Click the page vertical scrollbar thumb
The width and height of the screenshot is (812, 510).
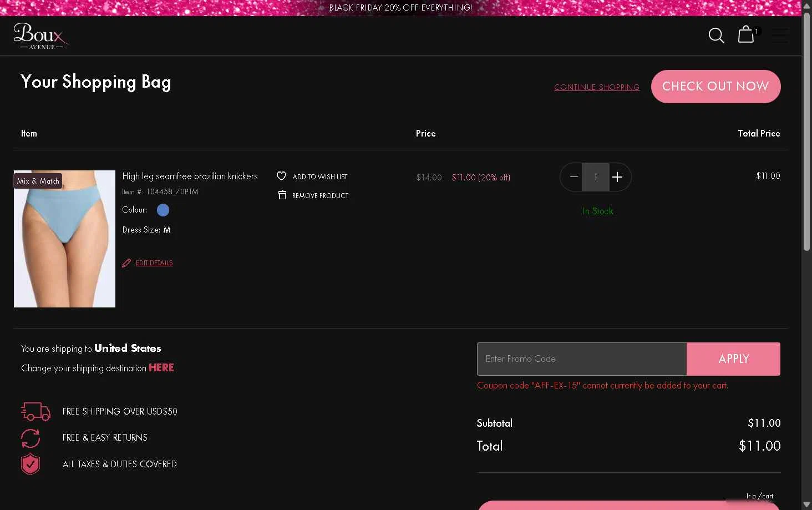(807, 130)
